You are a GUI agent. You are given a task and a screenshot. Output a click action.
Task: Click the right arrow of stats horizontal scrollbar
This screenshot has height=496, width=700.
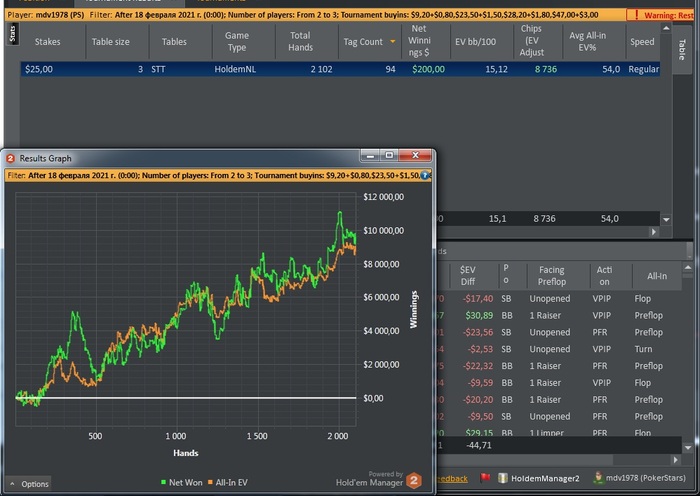[654, 232]
